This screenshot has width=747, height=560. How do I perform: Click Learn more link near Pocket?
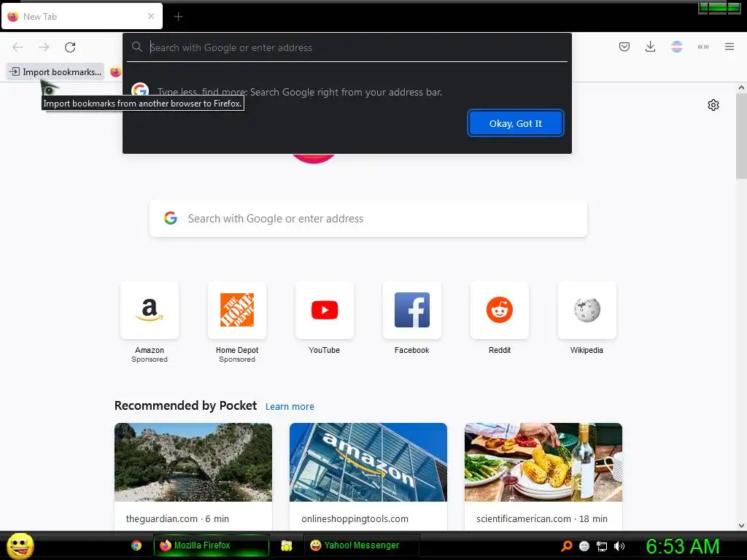coord(290,407)
